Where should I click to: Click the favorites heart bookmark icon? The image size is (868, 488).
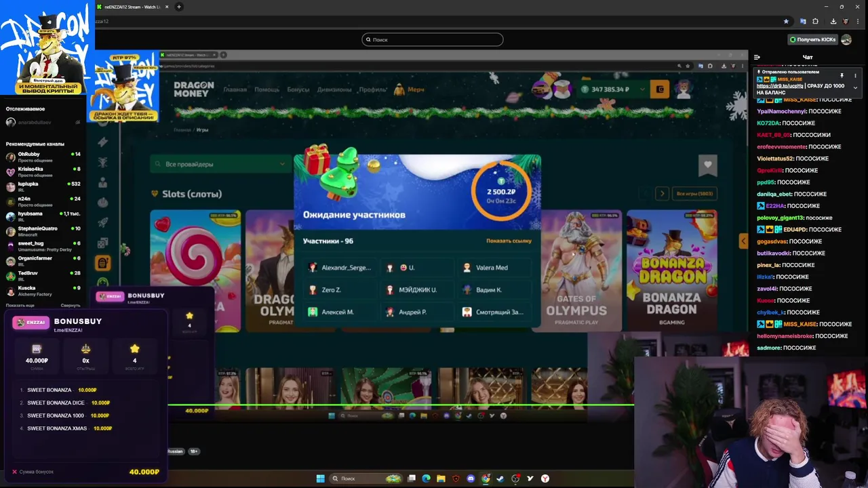707,165
